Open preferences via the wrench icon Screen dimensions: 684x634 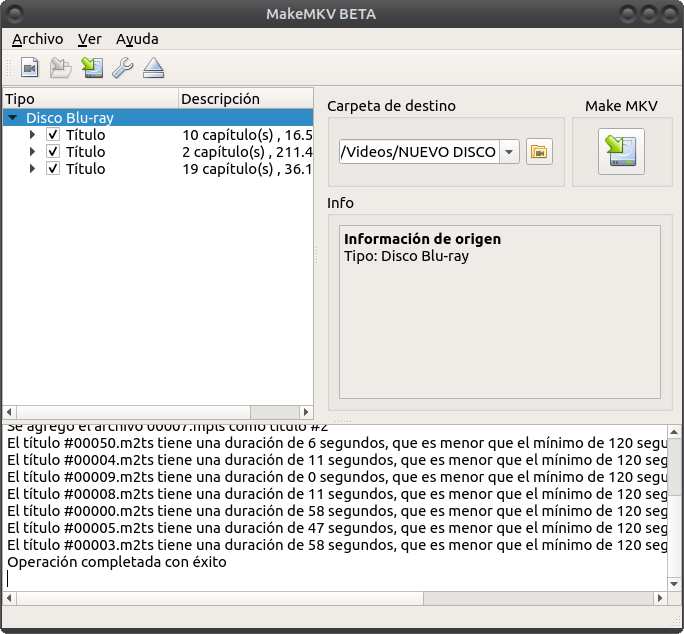point(123,68)
